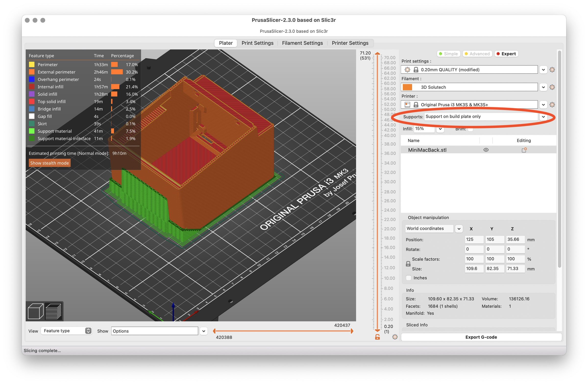The width and height of the screenshot is (588, 384).
Task: Open printer settings gear icon
Action: [x=552, y=105]
